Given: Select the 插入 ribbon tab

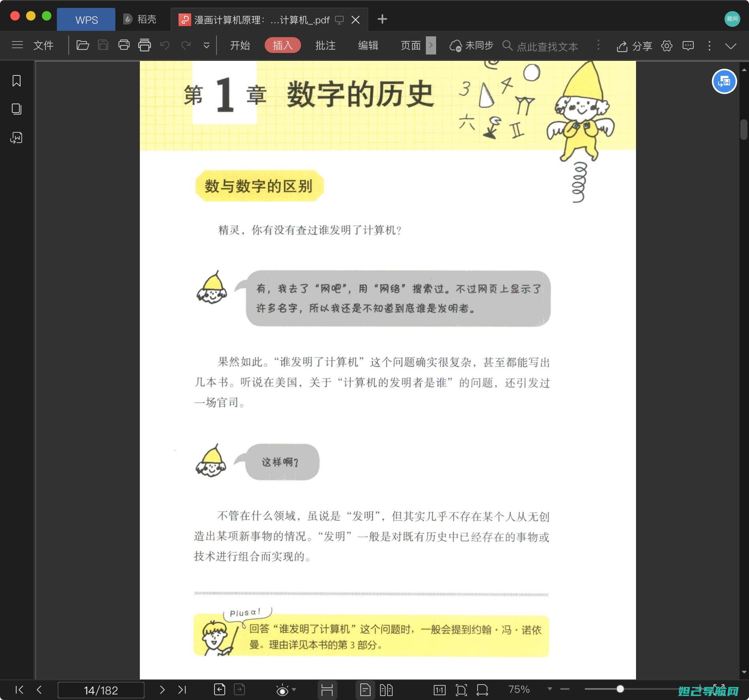Looking at the screenshot, I should pos(282,45).
